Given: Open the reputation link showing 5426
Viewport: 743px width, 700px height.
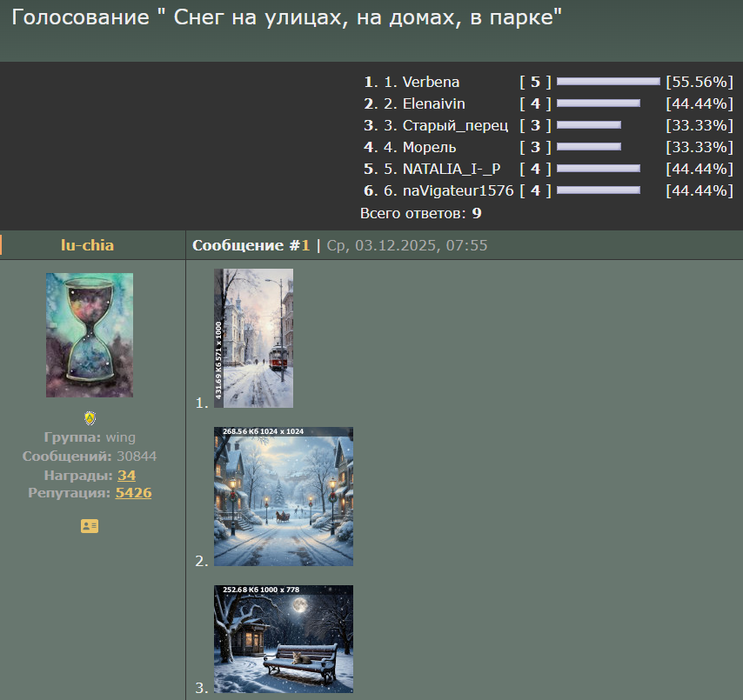Looking at the screenshot, I should point(133,492).
